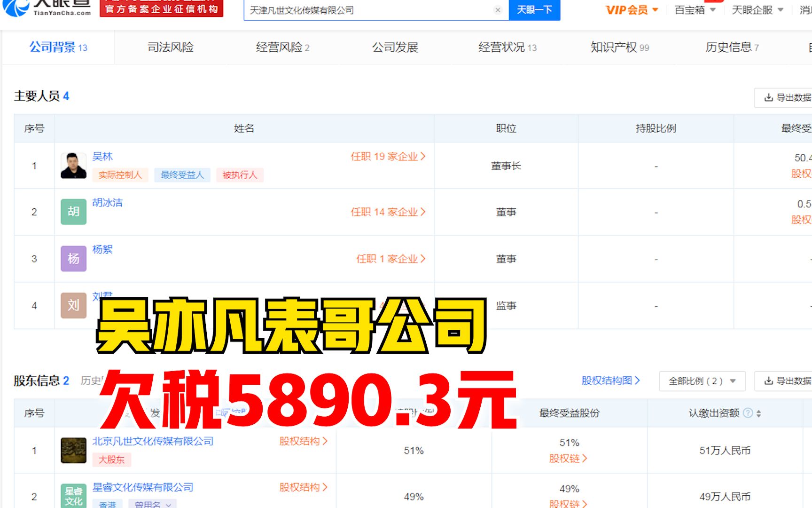The width and height of the screenshot is (812, 508).
Task: Open the 全部比例 (2) dropdown
Action: point(702,381)
